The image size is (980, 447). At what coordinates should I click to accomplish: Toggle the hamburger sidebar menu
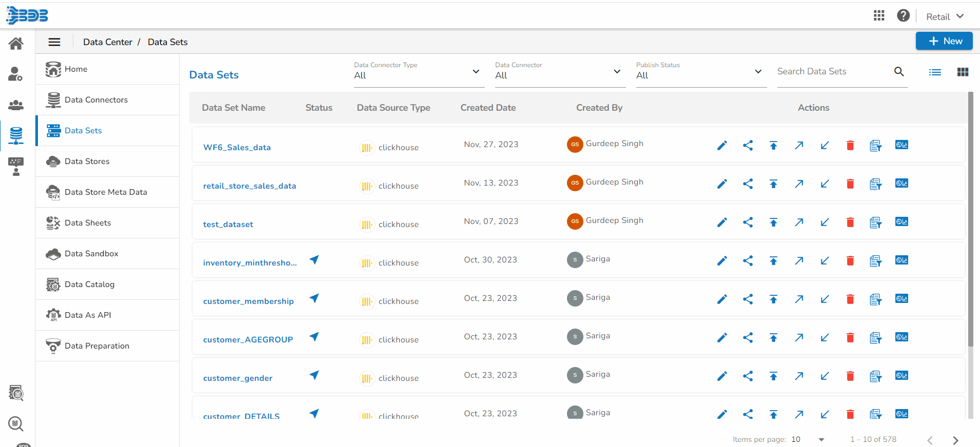point(54,42)
